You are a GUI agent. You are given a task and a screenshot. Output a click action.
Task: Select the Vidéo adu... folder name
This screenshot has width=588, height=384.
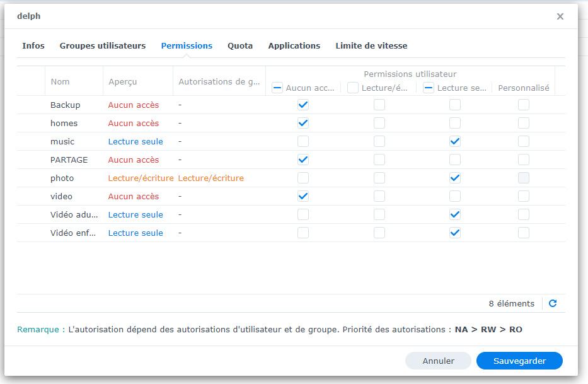[74, 215]
